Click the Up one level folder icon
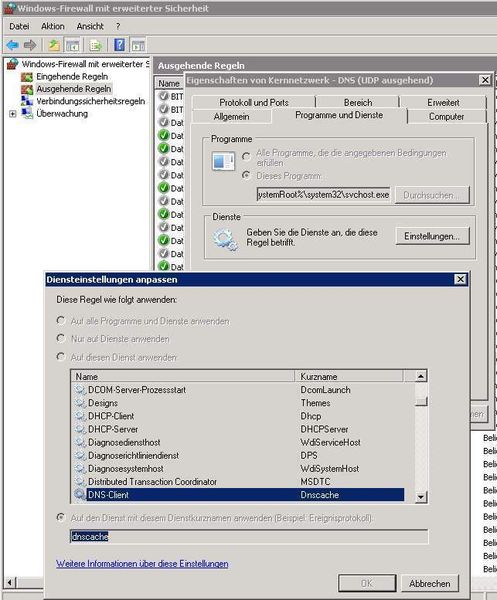 click(x=54, y=45)
